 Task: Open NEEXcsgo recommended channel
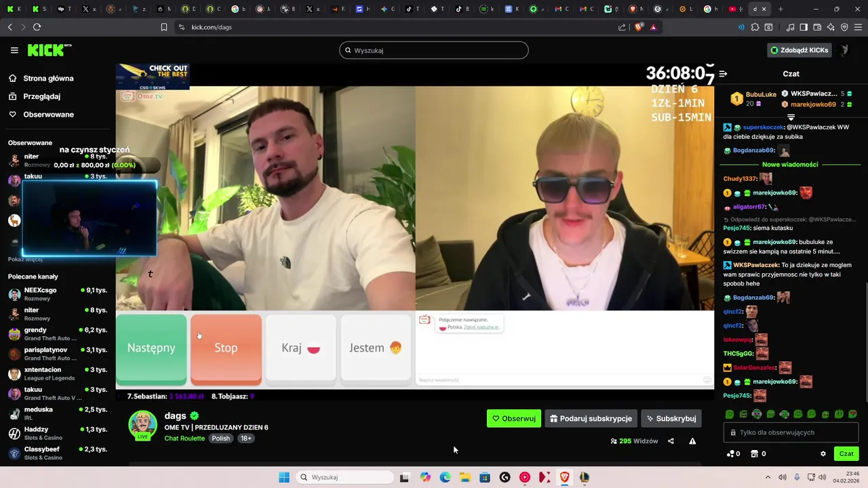pos(58,294)
